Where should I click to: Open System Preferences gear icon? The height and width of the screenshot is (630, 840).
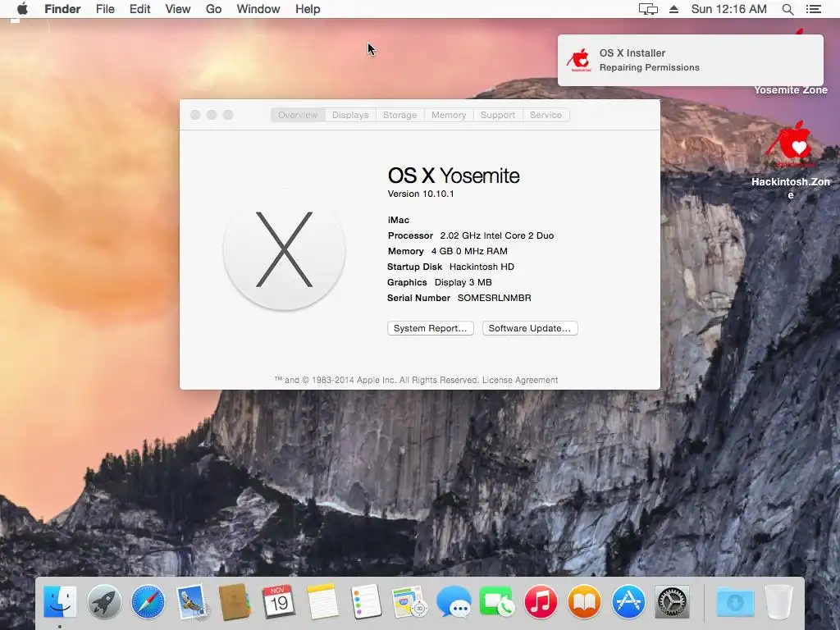(672, 602)
